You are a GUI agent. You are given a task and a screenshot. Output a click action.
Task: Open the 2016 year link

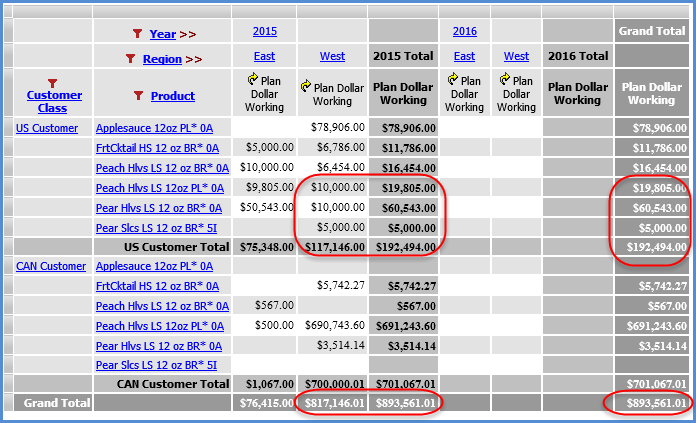[x=464, y=32]
